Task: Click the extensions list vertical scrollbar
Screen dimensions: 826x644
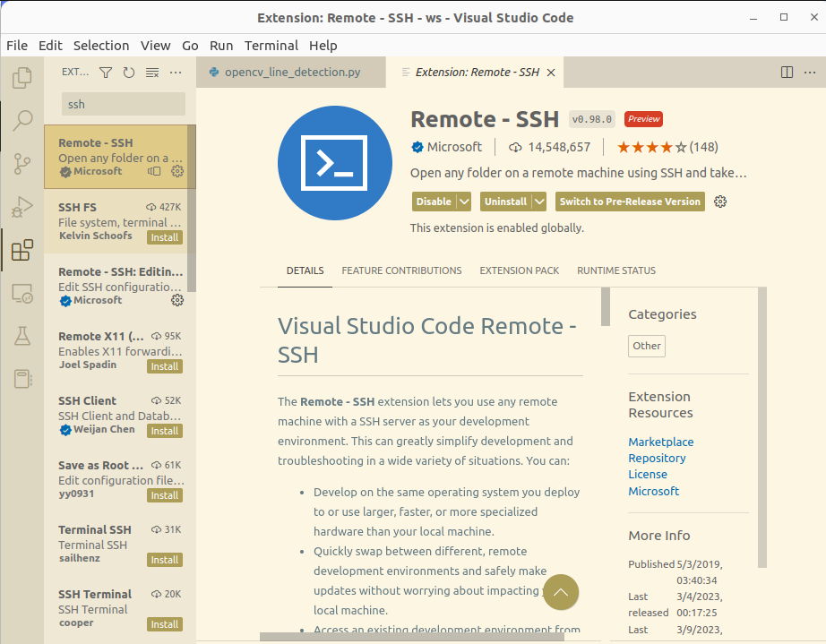Action: [192, 209]
